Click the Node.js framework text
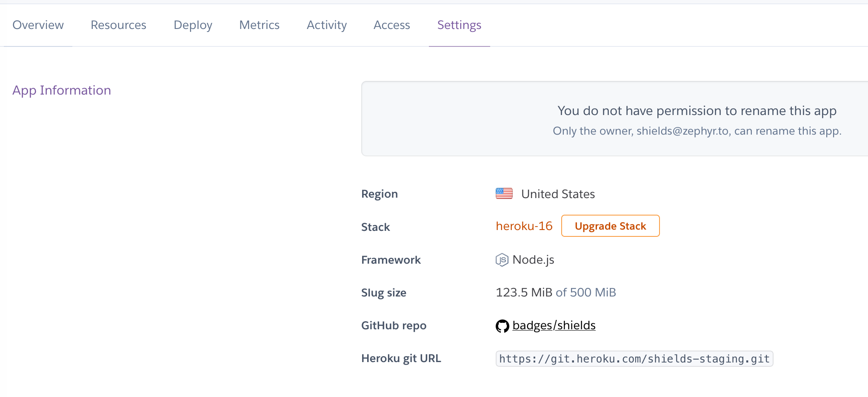 (x=533, y=260)
